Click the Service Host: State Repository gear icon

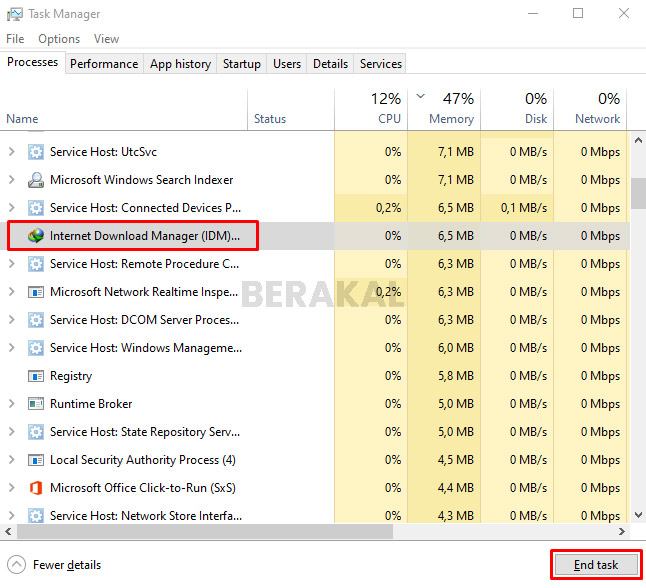(36, 432)
